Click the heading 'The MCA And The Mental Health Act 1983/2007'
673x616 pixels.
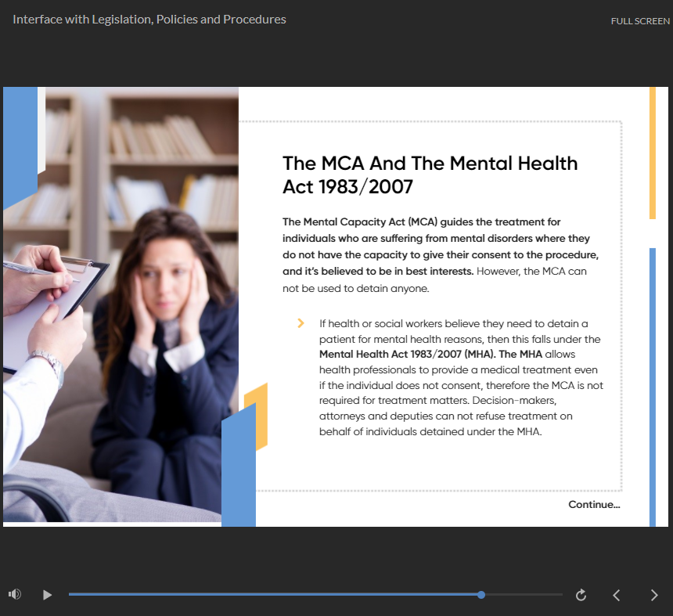430,175
